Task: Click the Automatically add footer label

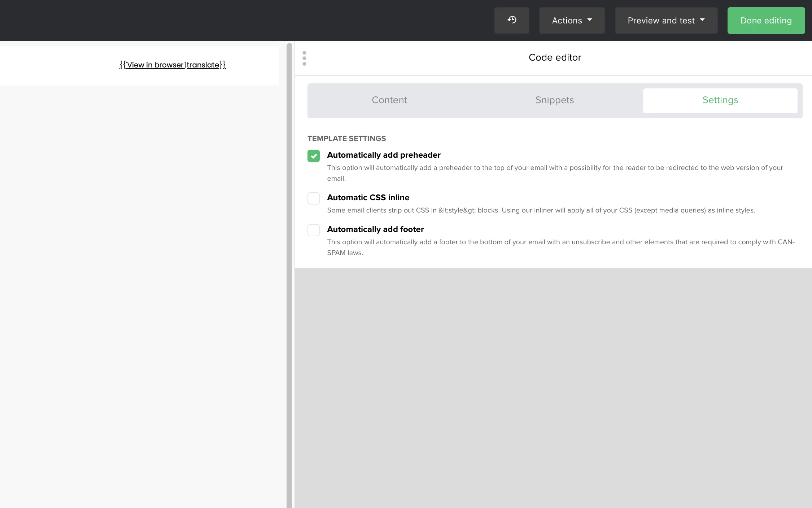Action: click(375, 229)
